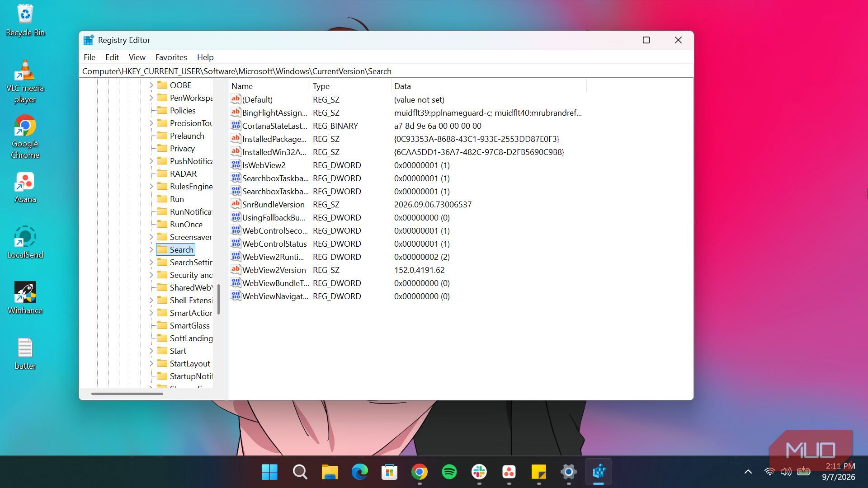Open Spotify from the taskbar
868x488 pixels.
(x=449, y=472)
